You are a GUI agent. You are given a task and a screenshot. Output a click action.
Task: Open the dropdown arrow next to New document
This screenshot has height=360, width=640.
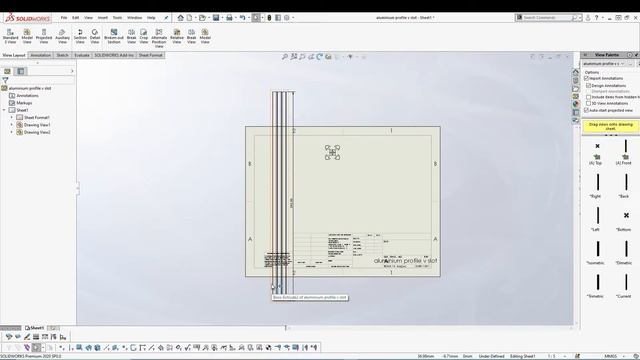point(195,18)
